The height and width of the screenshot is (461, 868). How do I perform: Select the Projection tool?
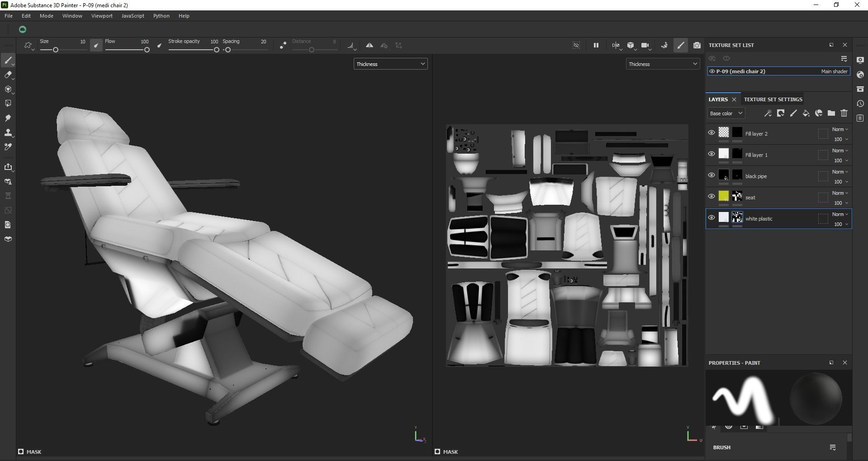point(8,89)
